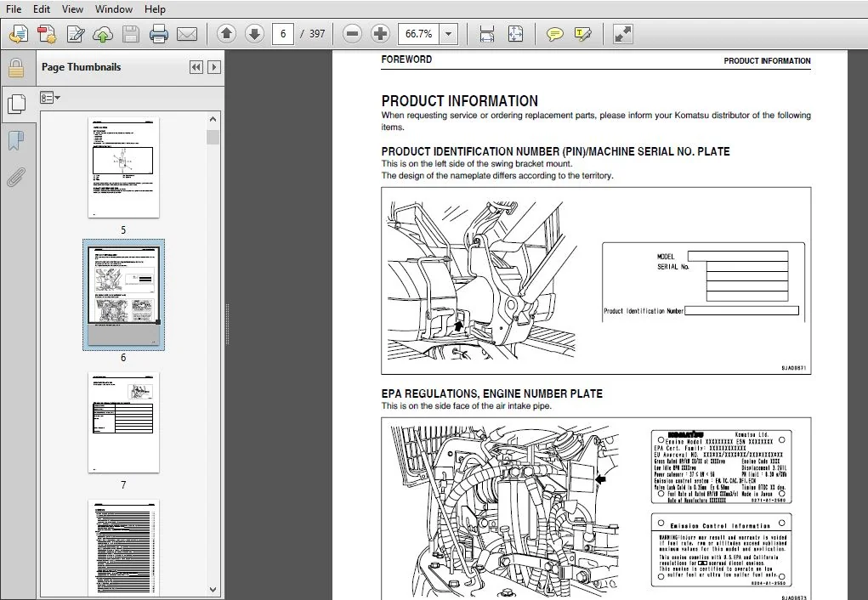This screenshot has height=600, width=868.
Task: Open the View menu
Action: tap(72, 8)
